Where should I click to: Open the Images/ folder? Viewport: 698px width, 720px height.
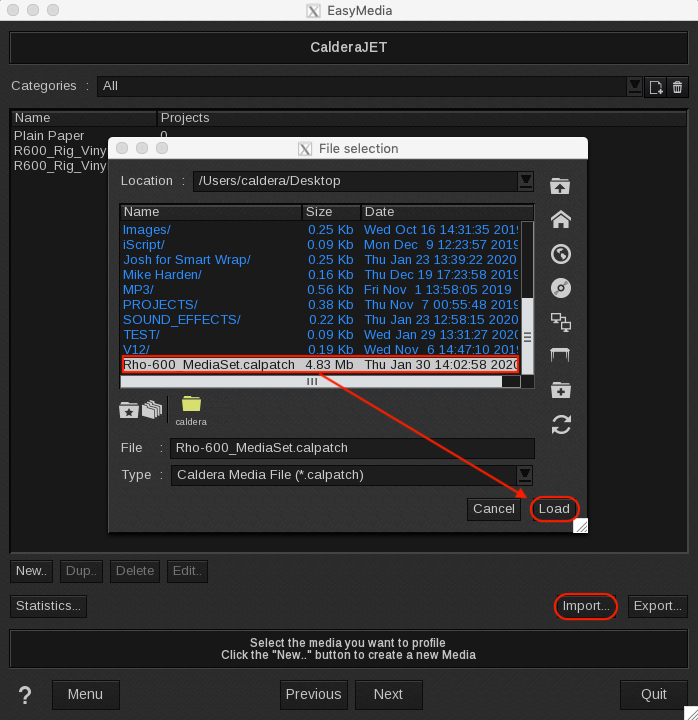[320, 230]
